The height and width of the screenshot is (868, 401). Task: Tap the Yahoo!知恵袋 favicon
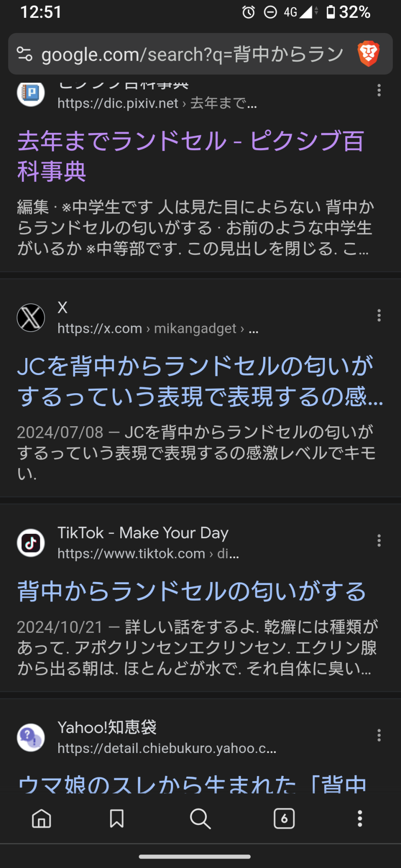[31, 737]
